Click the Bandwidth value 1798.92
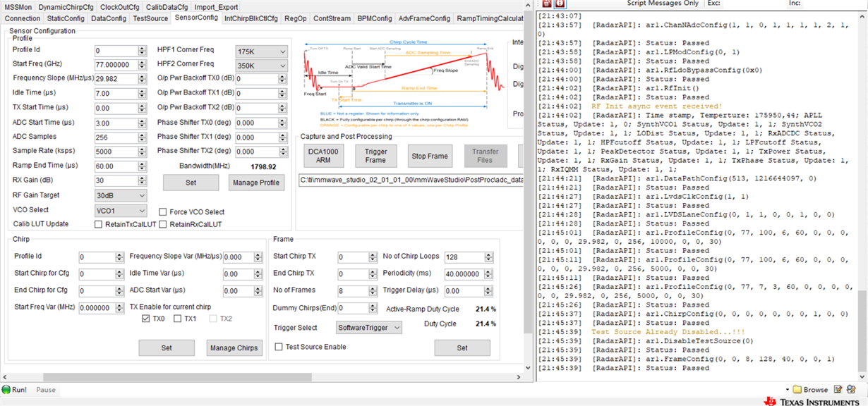 click(264, 167)
